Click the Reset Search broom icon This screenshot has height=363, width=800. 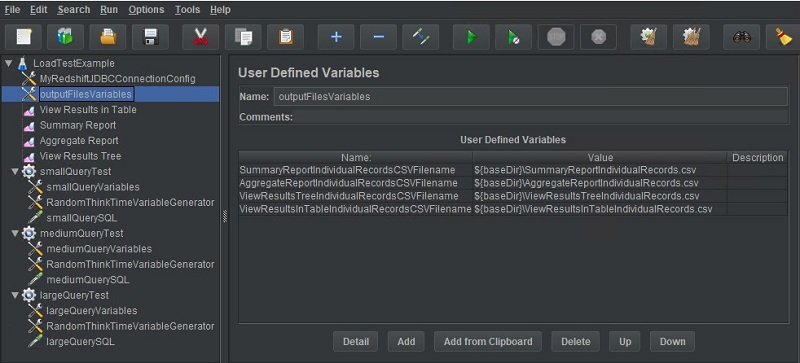pos(783,37)
